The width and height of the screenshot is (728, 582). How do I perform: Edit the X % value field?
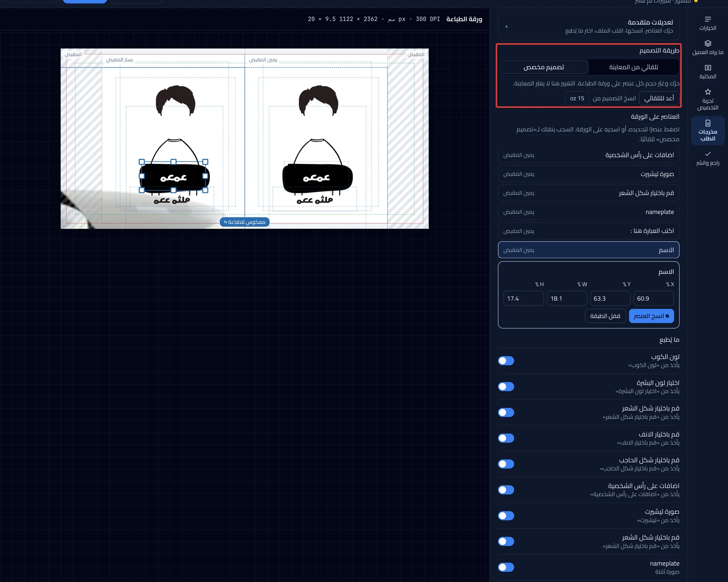pos(654,298)
